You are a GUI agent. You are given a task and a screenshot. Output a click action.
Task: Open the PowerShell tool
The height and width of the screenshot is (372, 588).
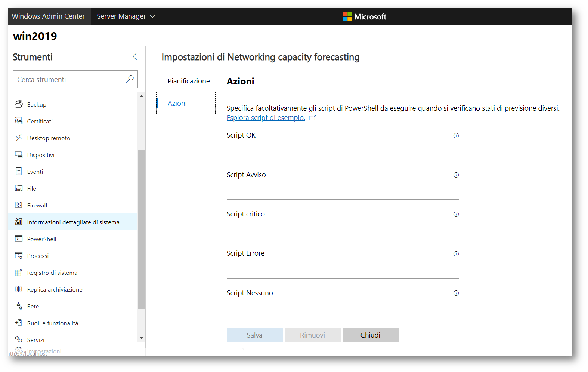point(73,239)
